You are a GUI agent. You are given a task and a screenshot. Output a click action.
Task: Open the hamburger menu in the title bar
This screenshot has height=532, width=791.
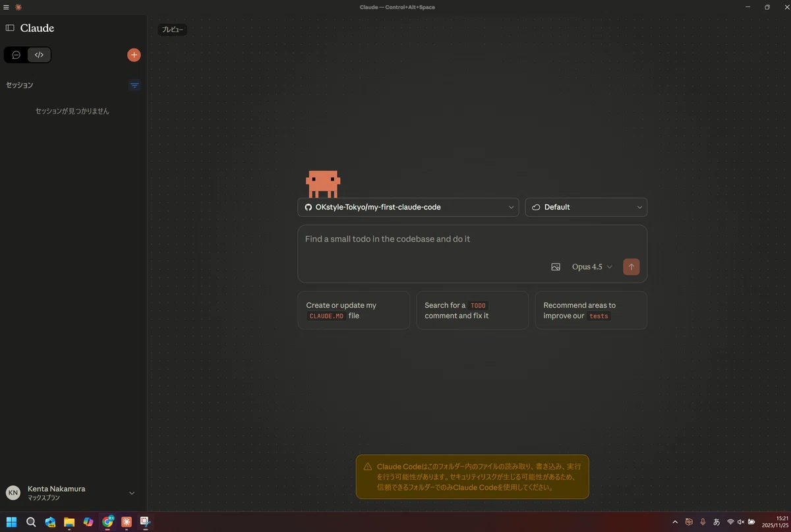(x=7, y=7)
